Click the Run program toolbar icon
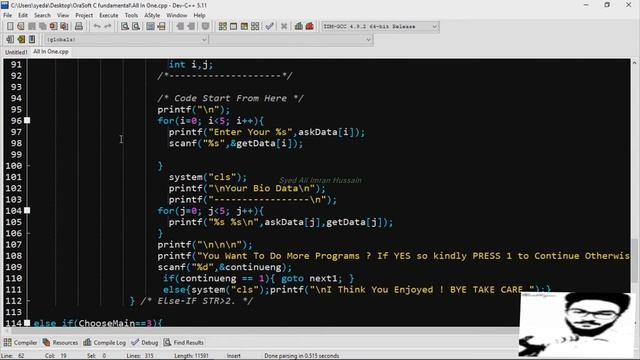Viewport: 640px width, 360px height. click(x=233, y=27)
